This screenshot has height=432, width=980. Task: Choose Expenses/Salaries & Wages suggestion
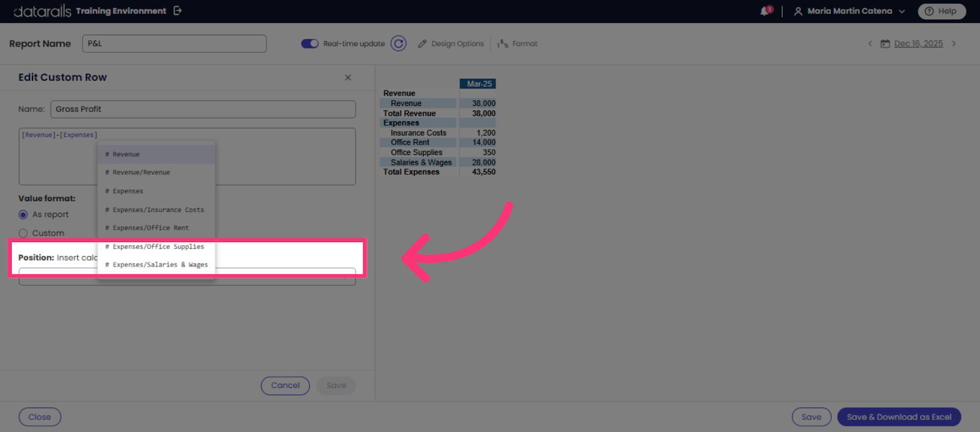156,265
